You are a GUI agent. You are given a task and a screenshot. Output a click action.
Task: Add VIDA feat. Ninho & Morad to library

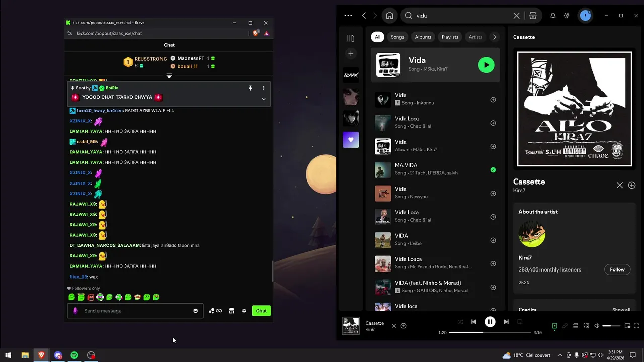click(493, 287)
